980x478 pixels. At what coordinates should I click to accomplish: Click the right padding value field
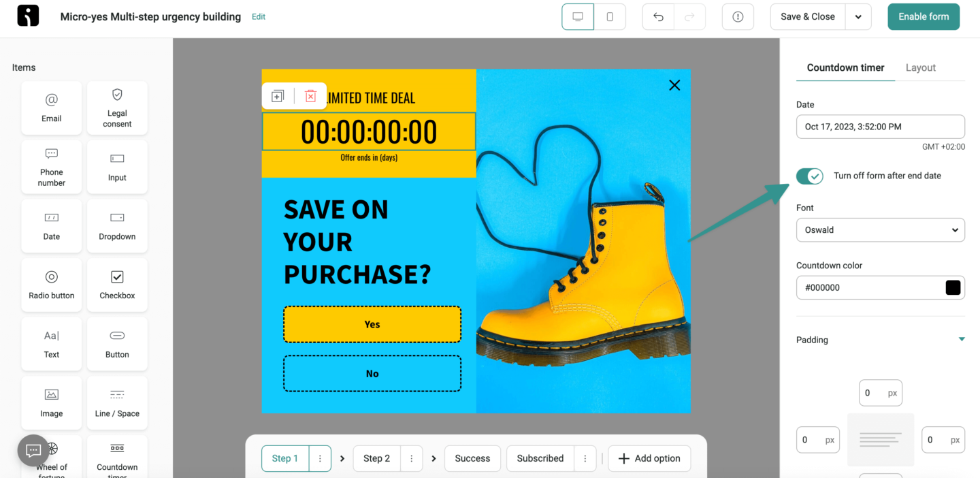(943, 440)
